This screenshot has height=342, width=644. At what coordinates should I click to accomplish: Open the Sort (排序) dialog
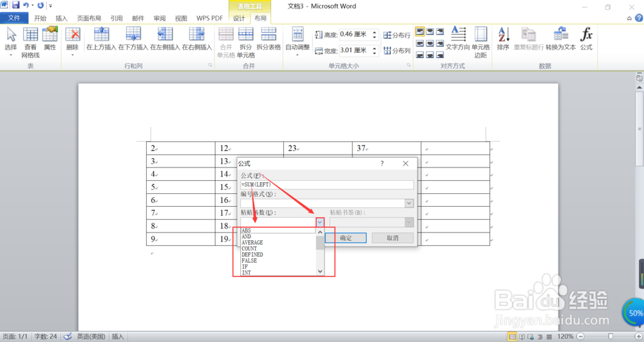click(x=503, y=39)
